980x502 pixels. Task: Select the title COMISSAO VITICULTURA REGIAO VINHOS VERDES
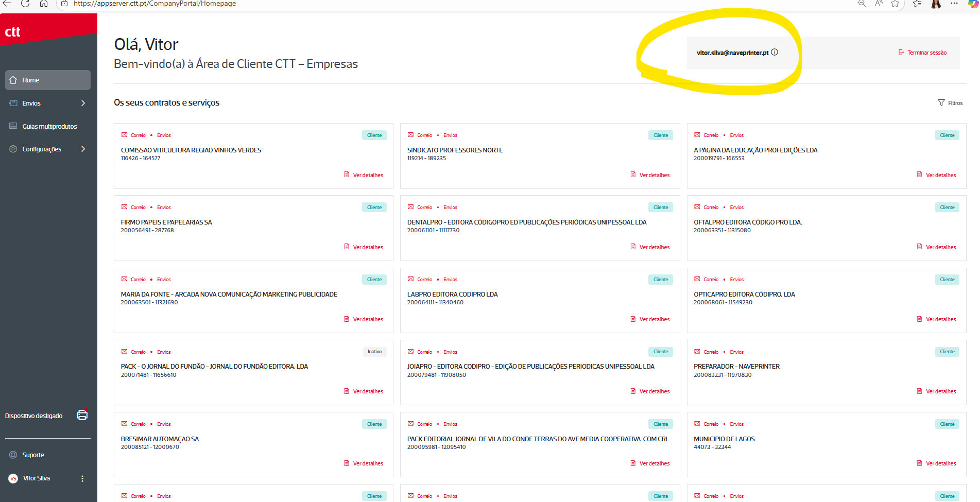(191, 150)
